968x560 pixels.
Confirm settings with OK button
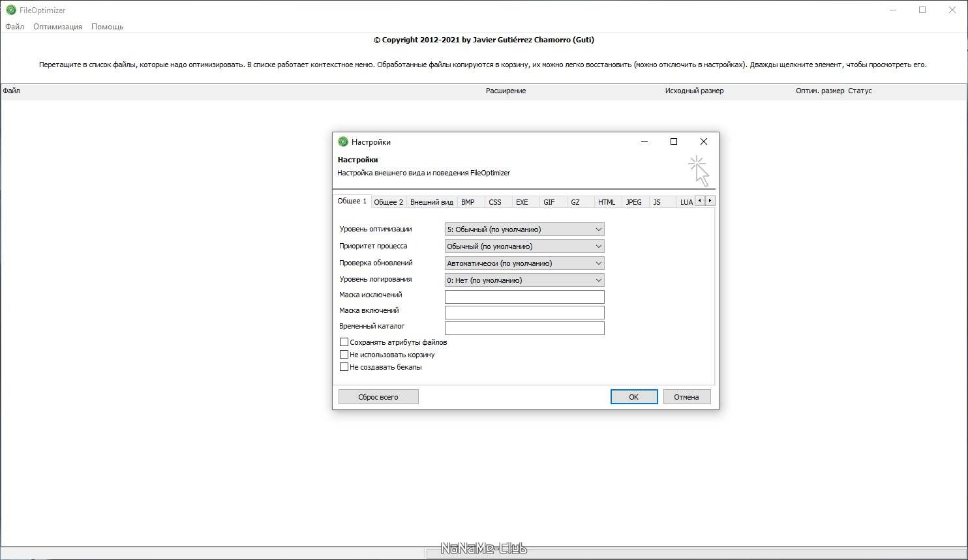point(633,396)
